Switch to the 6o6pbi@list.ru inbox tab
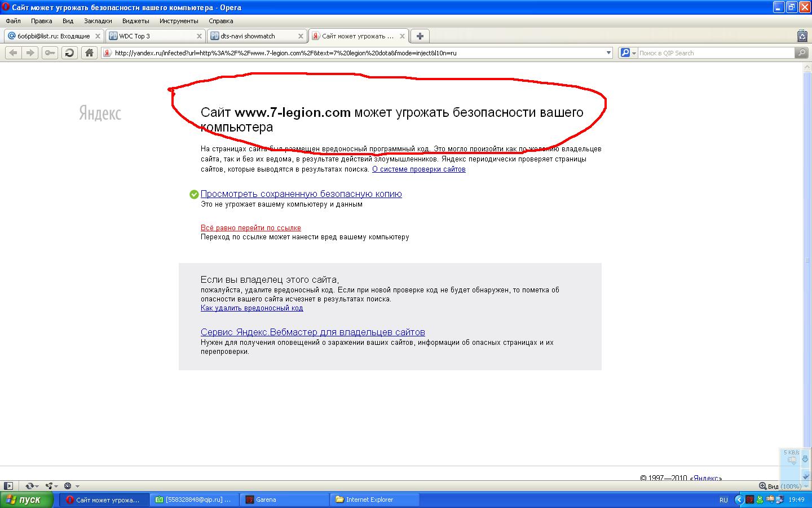 click(54, 36)
